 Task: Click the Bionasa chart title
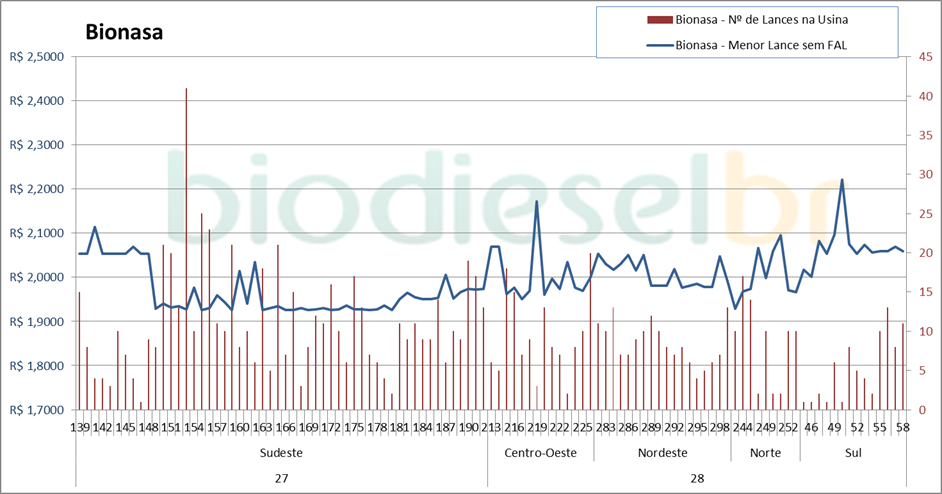[124, 32]
